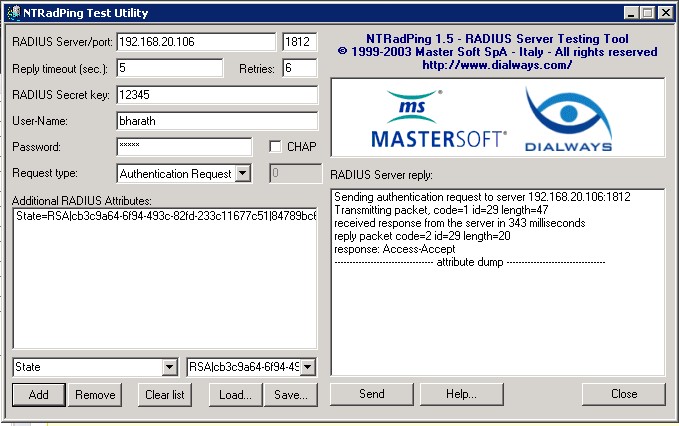Expand the attribute value dropdown
The width and height of the screenshot is (679, 426).
pos(307,367)
